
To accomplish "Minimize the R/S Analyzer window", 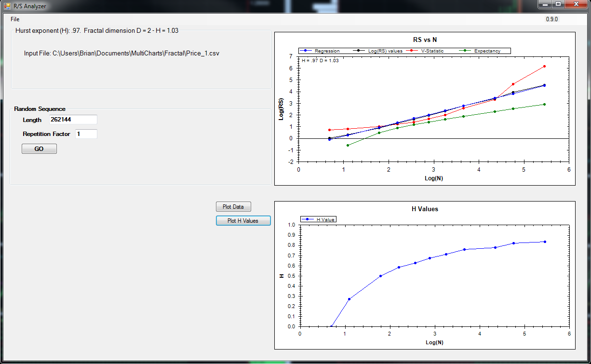I will point(545,4).
